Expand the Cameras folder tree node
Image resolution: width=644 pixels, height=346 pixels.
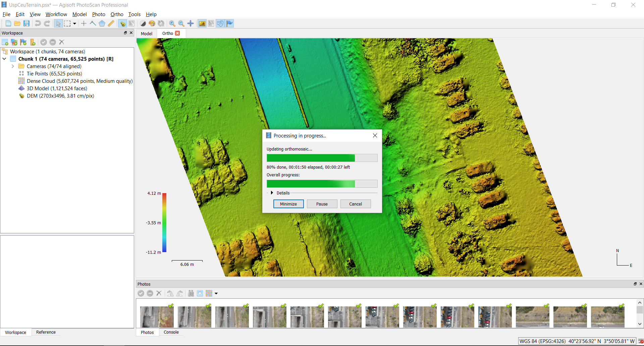coord(13,66)
